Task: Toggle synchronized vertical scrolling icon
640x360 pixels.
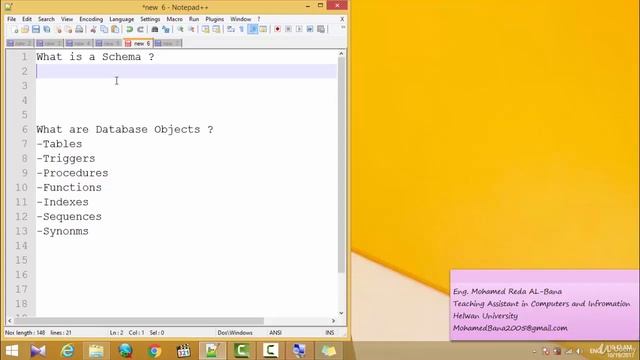Action: point(205,29)
